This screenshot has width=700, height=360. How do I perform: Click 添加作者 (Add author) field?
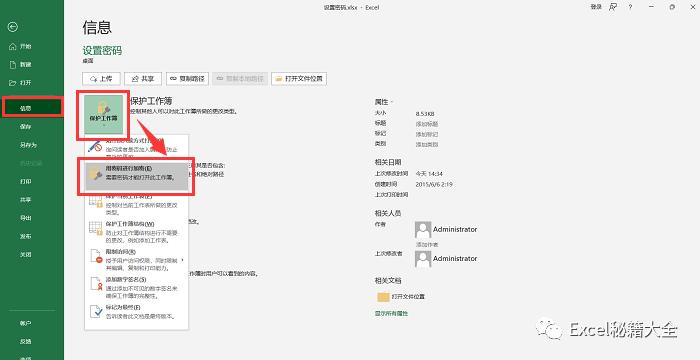coord(427,245)
